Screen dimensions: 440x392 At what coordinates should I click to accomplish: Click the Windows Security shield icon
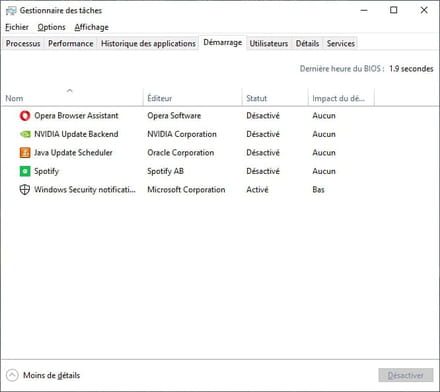(x=25, y=190)
